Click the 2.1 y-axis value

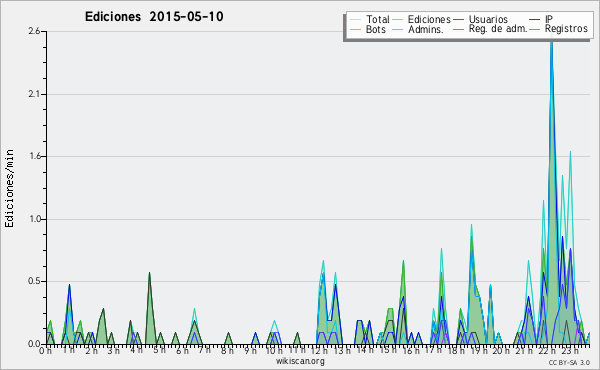pyautogui.click(x=34, y=94)
